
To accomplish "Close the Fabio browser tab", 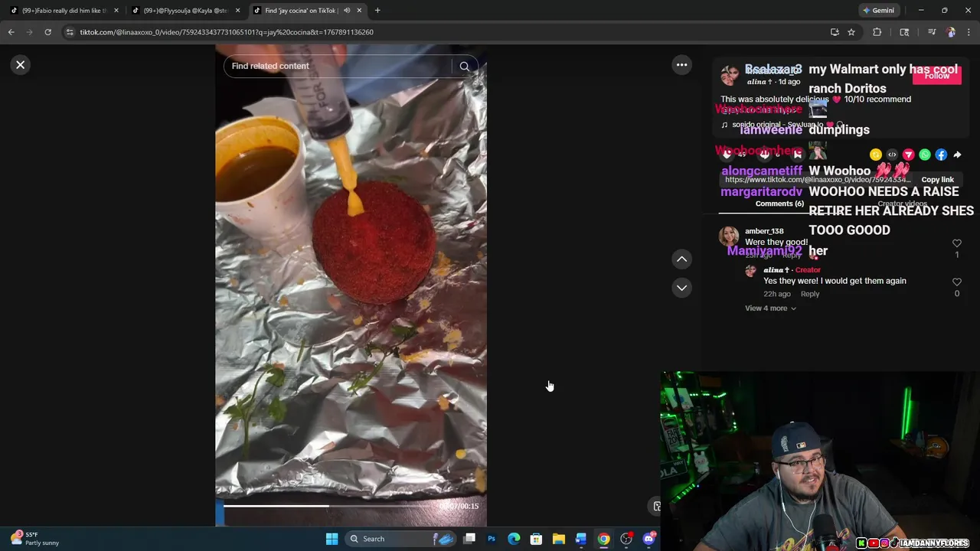I will coord(116,11).
